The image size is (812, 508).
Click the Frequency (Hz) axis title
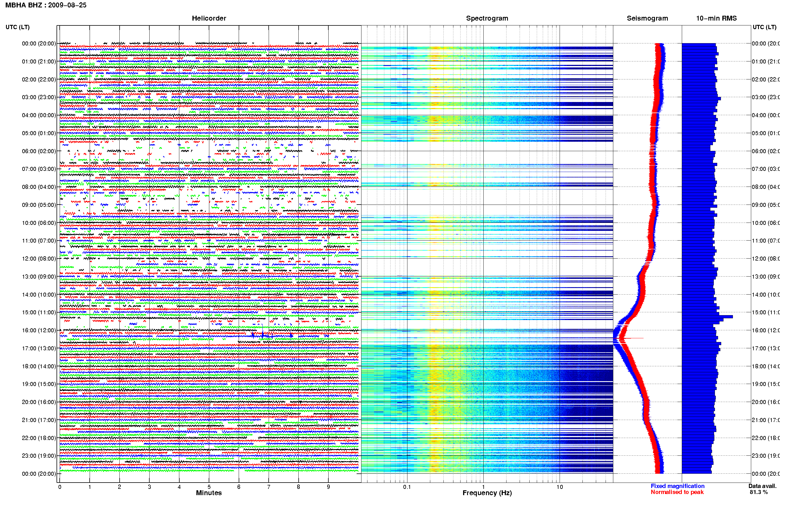click(x=487, y=493)
